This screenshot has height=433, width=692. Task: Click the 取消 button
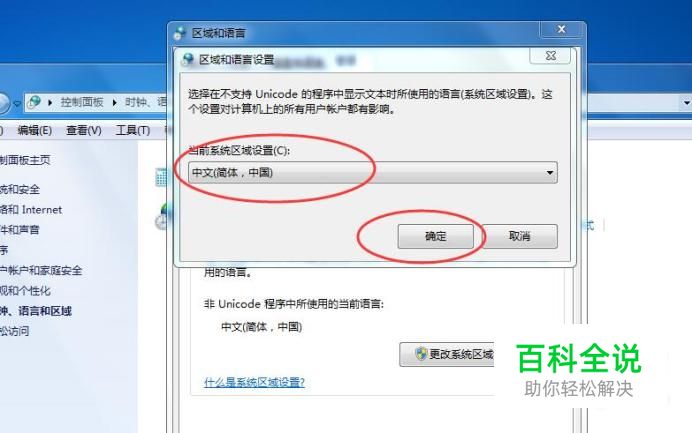pyautogui.click(x=519, y=236)
